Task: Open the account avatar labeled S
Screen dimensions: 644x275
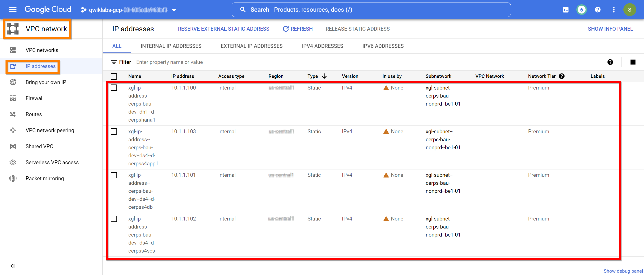Action: pyautogui.click(x=630, y=10)
